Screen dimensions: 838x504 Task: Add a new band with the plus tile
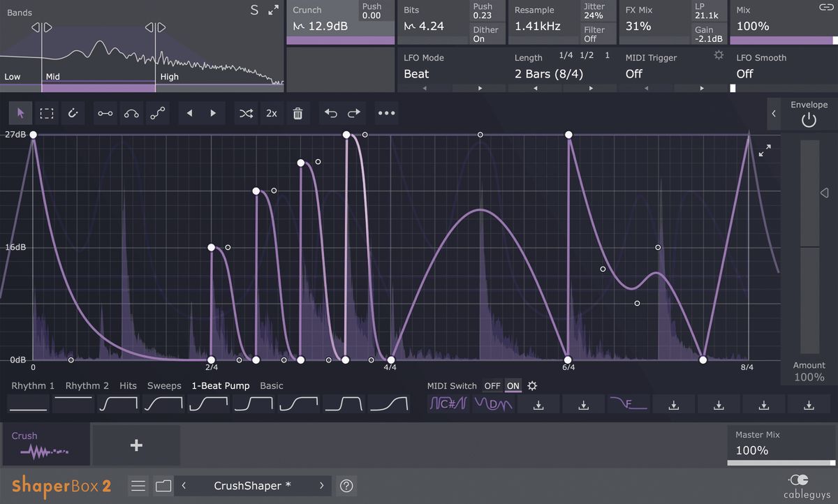pos(137,445)
